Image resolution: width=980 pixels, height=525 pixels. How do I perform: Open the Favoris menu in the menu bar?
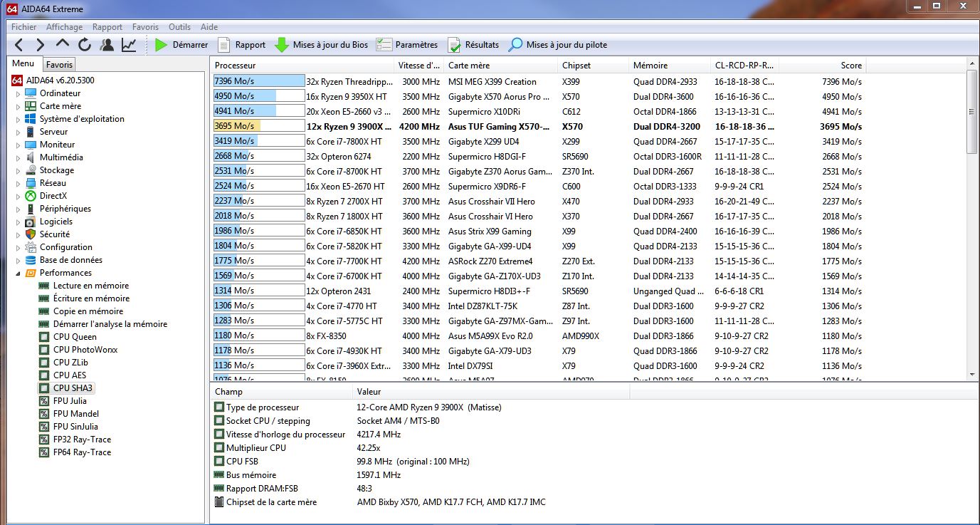coord(145,27)
